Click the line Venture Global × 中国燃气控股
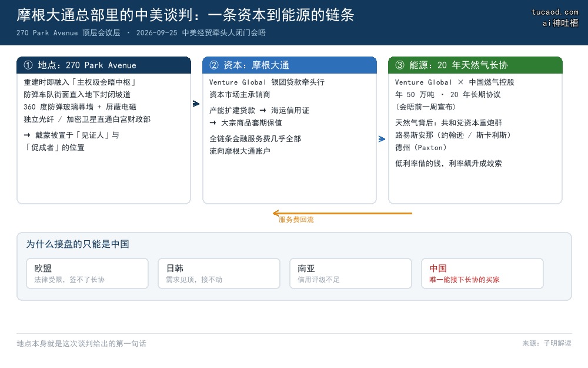 tap(455, 82)
